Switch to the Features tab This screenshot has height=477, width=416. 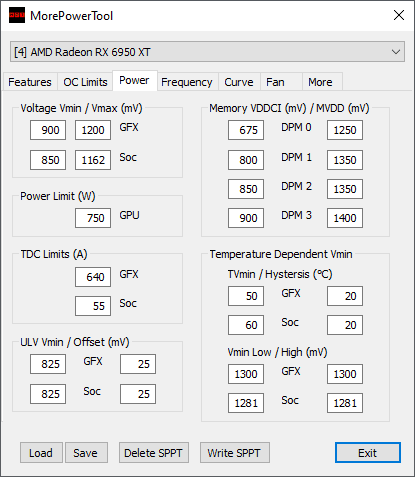[30, 82]
